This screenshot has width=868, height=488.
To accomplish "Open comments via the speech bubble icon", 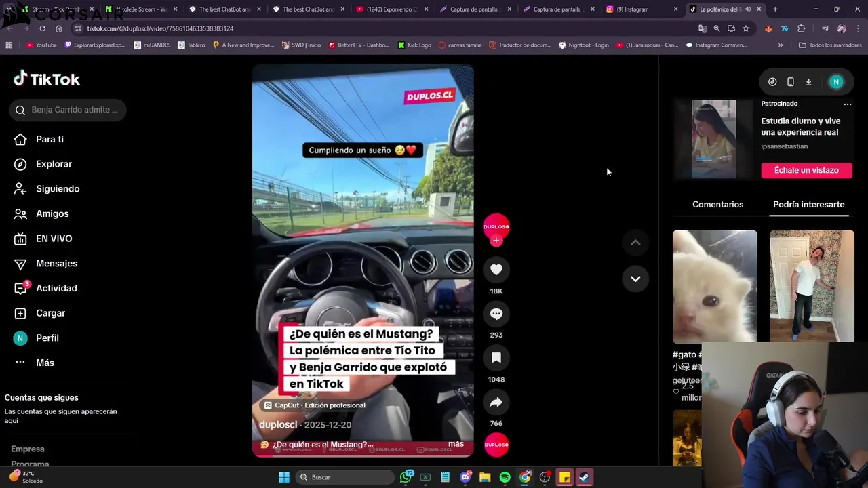I will [496, 314].
